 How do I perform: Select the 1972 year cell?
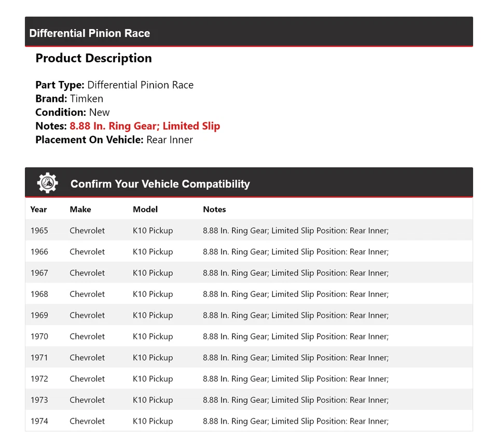coord(39,379)
